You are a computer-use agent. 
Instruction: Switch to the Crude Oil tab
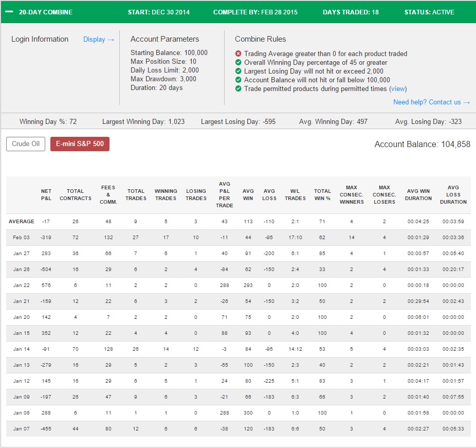coord(26,144)
